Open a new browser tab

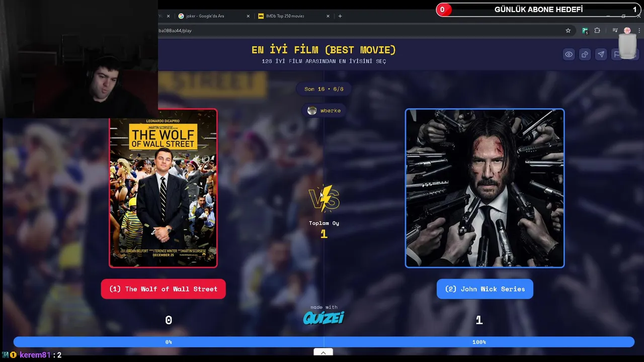[340, 16]
